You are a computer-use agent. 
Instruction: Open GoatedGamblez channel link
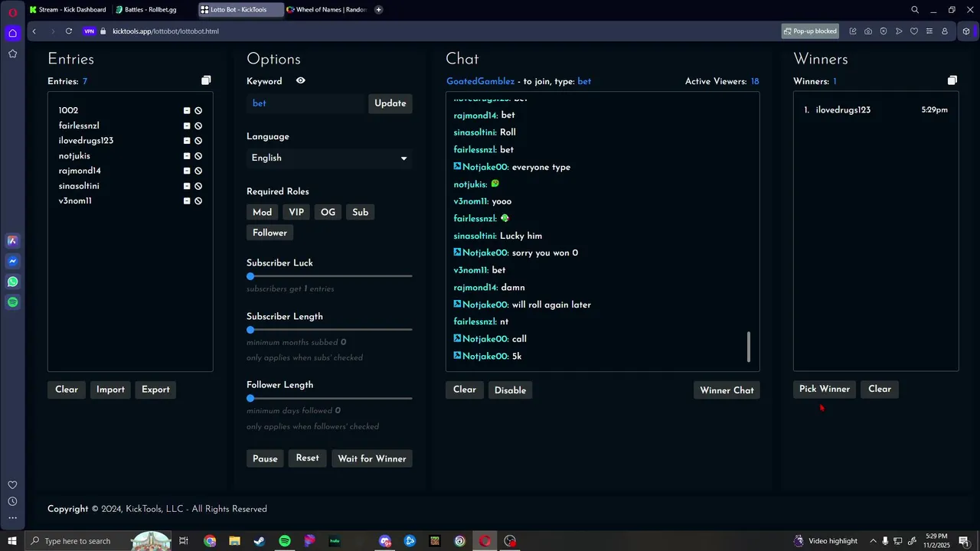480,81
